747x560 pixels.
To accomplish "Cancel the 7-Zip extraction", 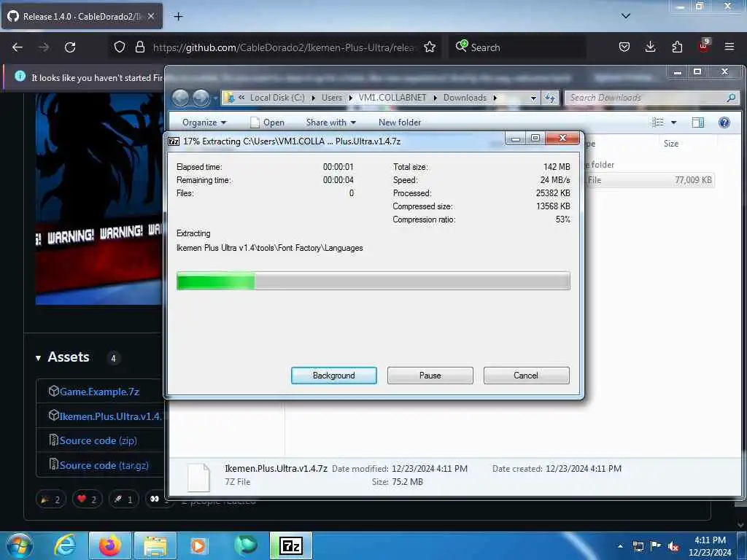I will [x=526, y=376].
